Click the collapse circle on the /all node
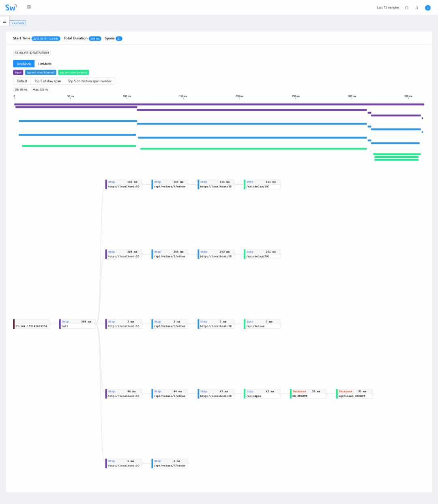This screenshot has height=504, width=438. (x=96, y=324)
